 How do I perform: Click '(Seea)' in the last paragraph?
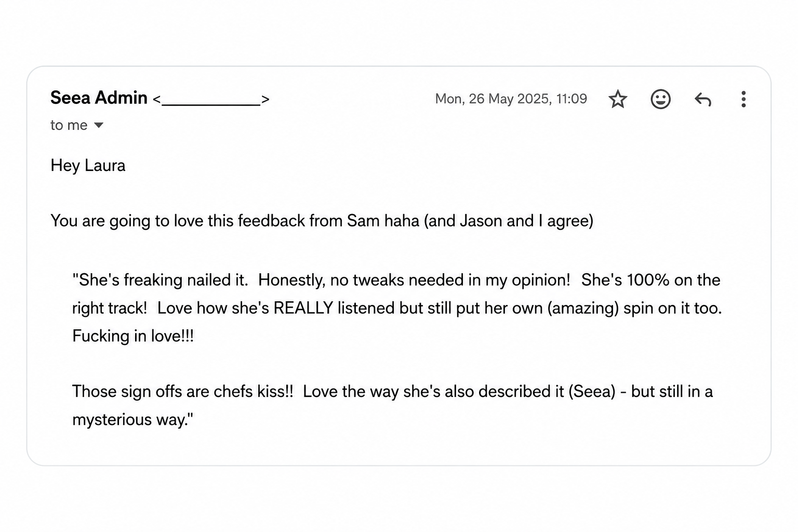click(592, 391)
